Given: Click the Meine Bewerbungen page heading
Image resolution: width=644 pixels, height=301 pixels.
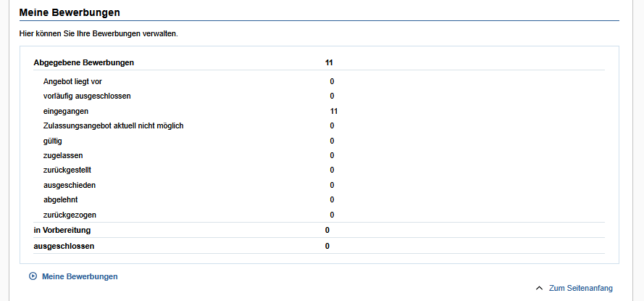Looking at the screenshot, I should (x=70, y=13).
